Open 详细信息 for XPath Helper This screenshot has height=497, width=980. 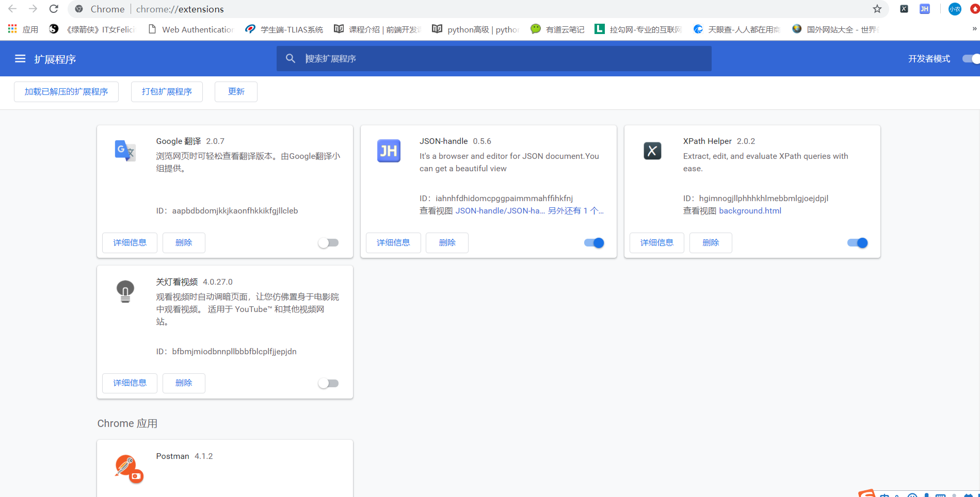tap(657, 243)
